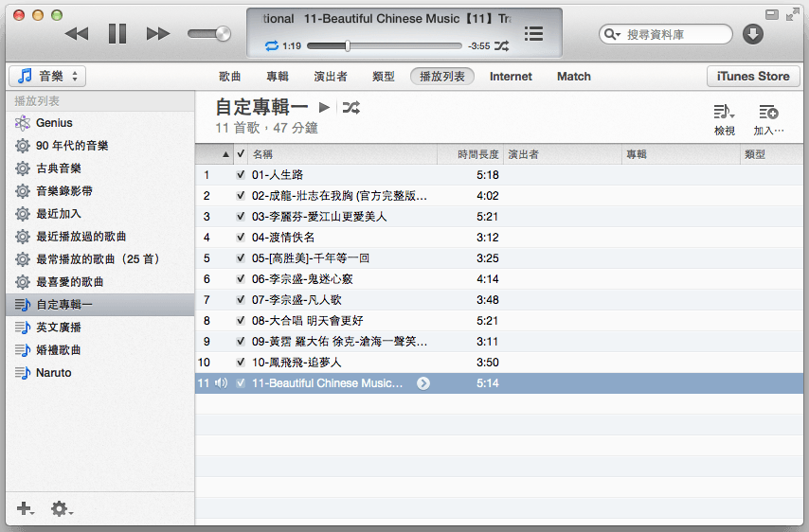Play the 自定專輯一 playlist with the play arrow

[324, 107]
